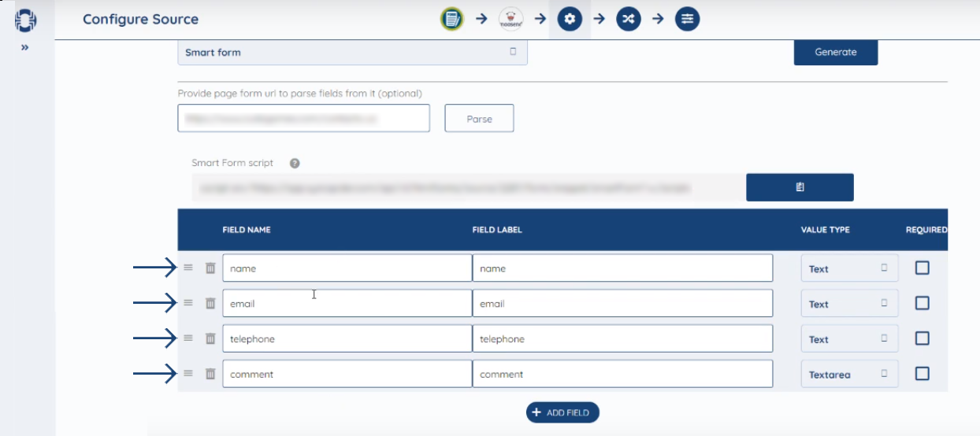Click the comment field label input
This screenshot has height=436, width=980.
622,375
